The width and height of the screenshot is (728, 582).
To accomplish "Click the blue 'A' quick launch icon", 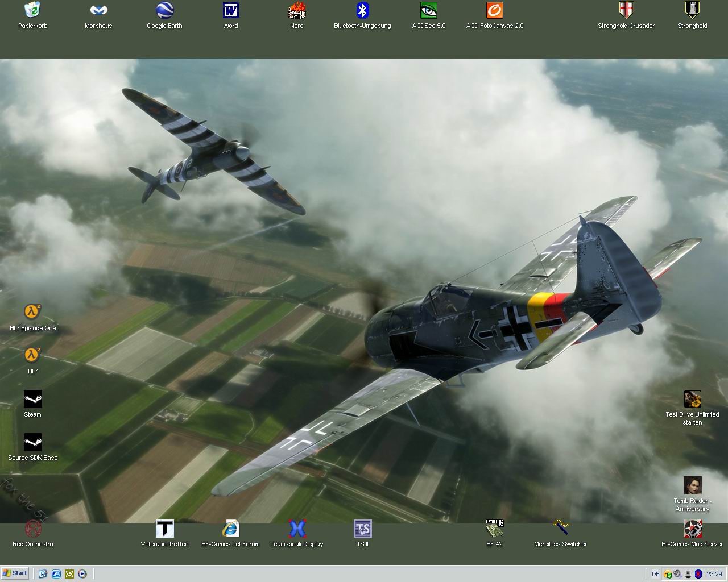I will 56,574.
